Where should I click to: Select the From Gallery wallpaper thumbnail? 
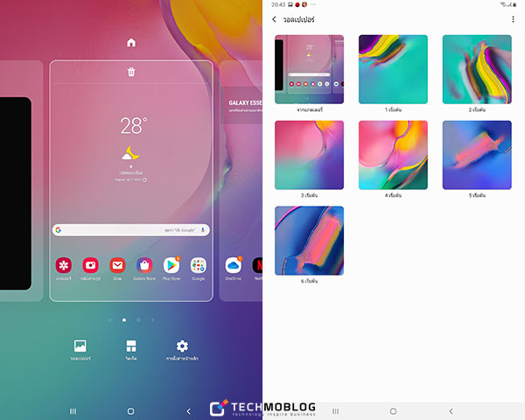(309, 69)
